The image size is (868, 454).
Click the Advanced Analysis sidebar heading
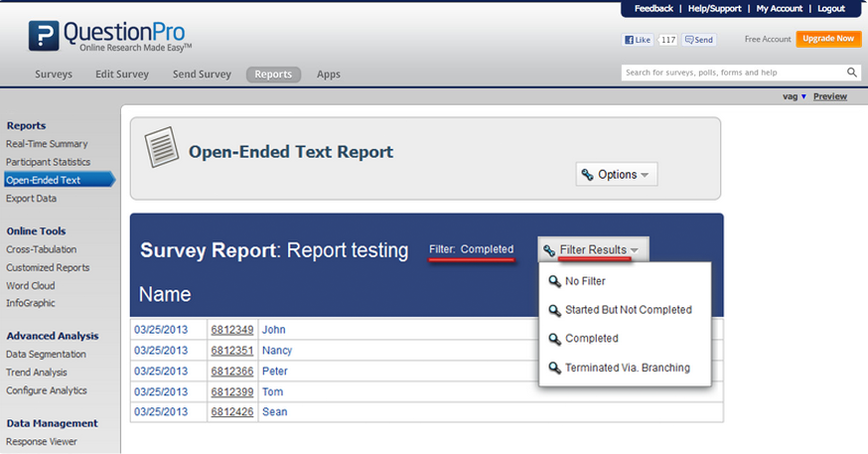coord(53,336)
